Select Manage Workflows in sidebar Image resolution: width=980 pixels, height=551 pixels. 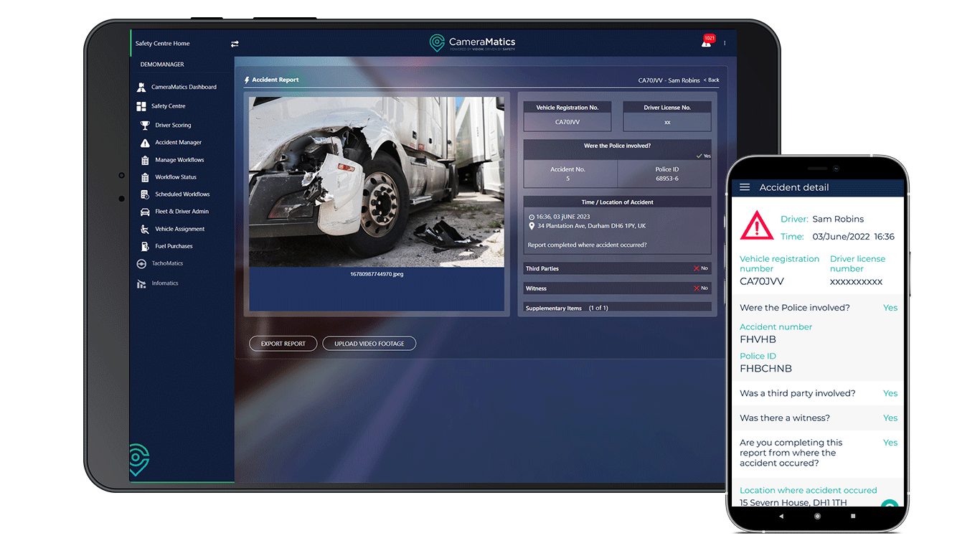(179, 160)
